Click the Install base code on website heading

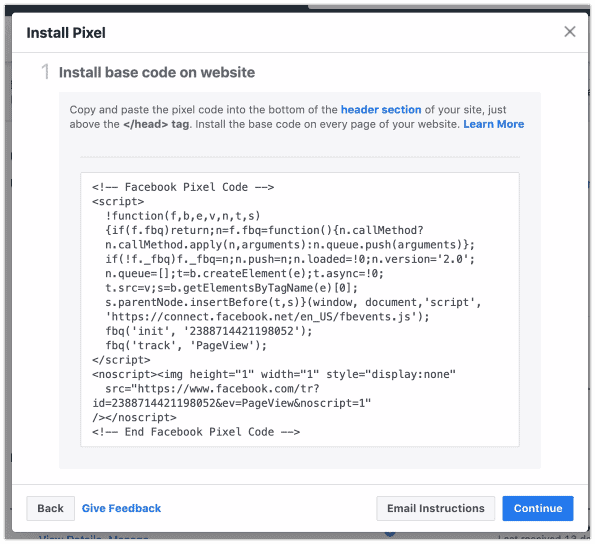pos(157,72)
